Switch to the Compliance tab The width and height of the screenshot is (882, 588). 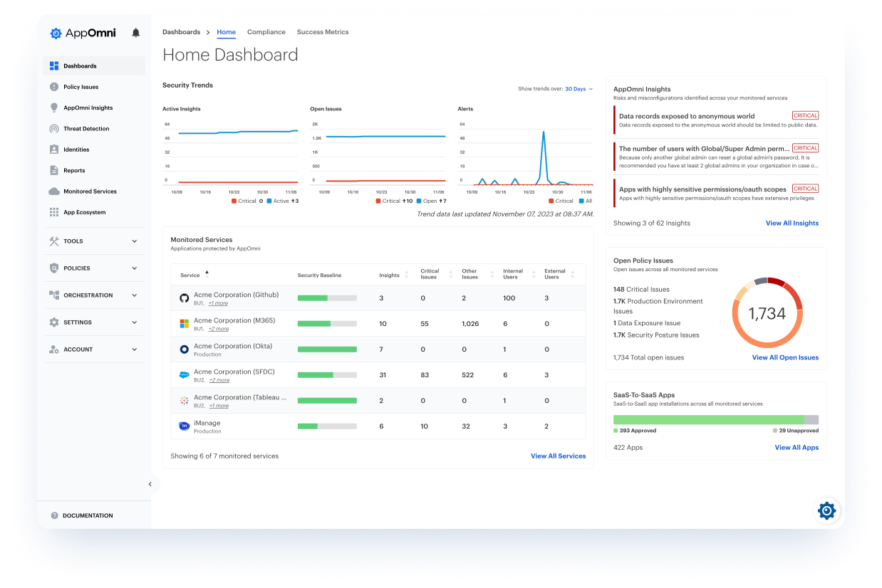coord(266,32)
